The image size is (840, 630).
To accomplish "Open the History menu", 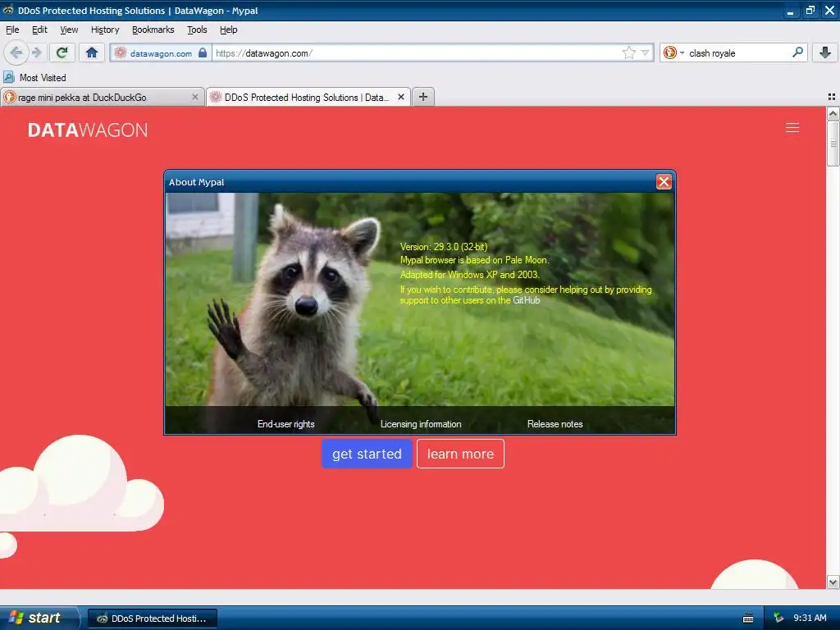I will [x=105, y=30].
